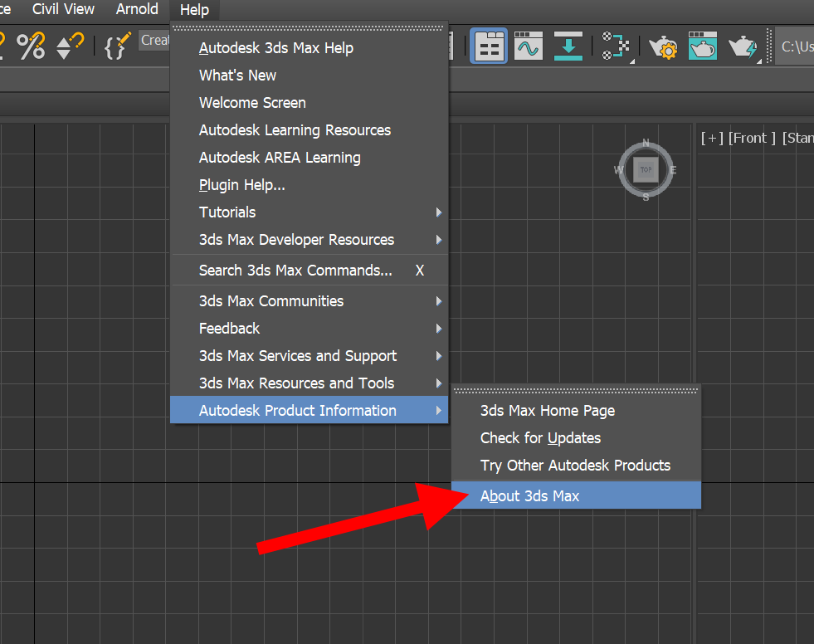Choose Autodesk Learning Resources
The image size is (814, 644).
click(x=309, y=129)
